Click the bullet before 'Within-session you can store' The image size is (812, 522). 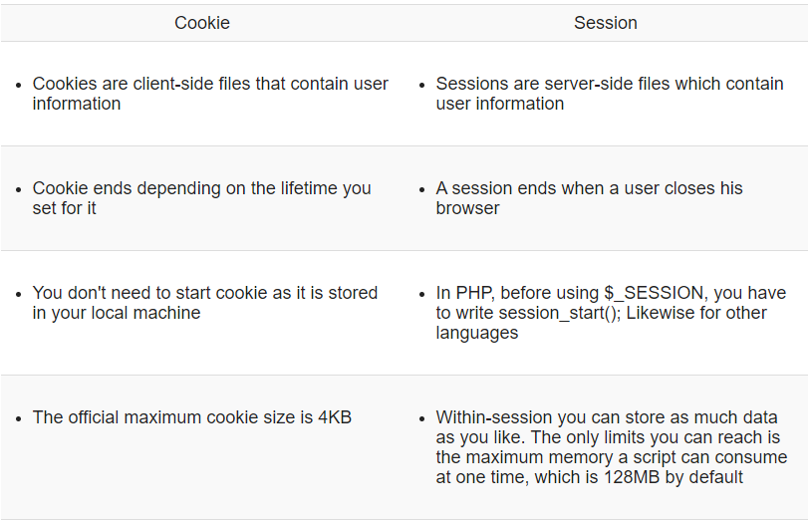tap(423, 418)
